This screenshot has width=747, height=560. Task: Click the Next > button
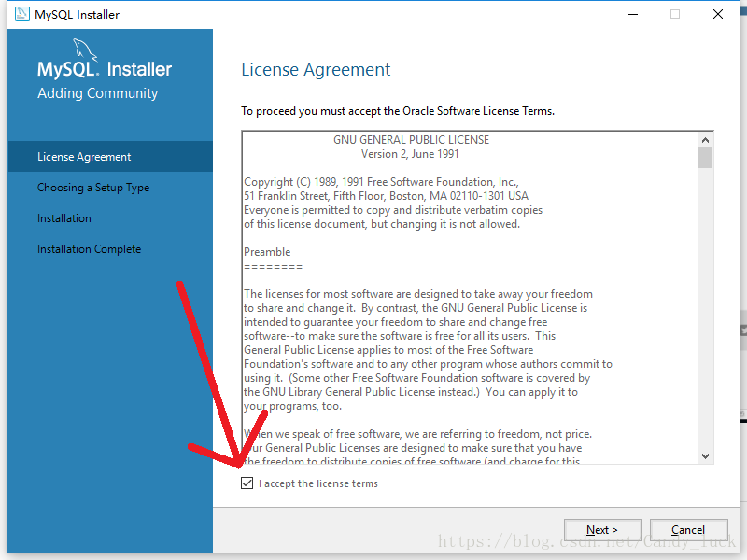click(602, 530)
